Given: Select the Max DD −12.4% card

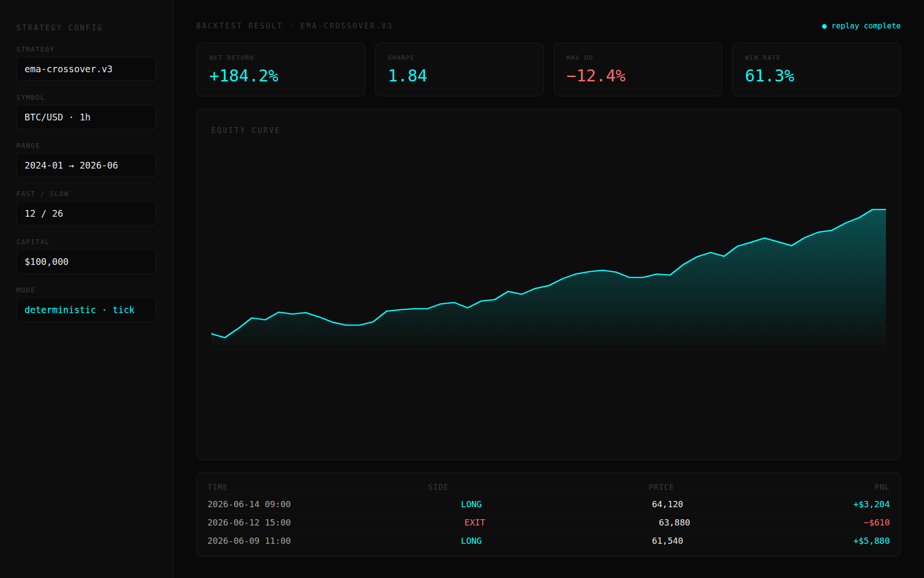Looking at the screenshot, I should tap(638, 69).
